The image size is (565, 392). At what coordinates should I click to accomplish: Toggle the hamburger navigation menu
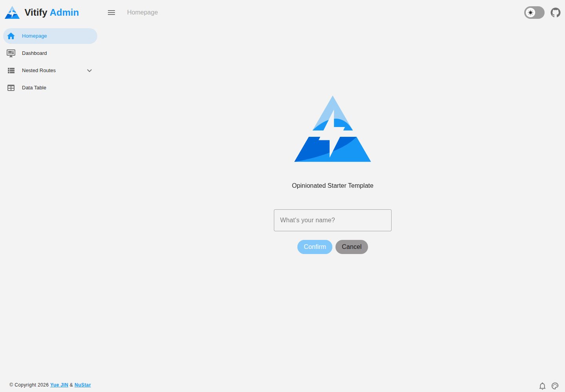pyautogui.click(x=111, y=13)
